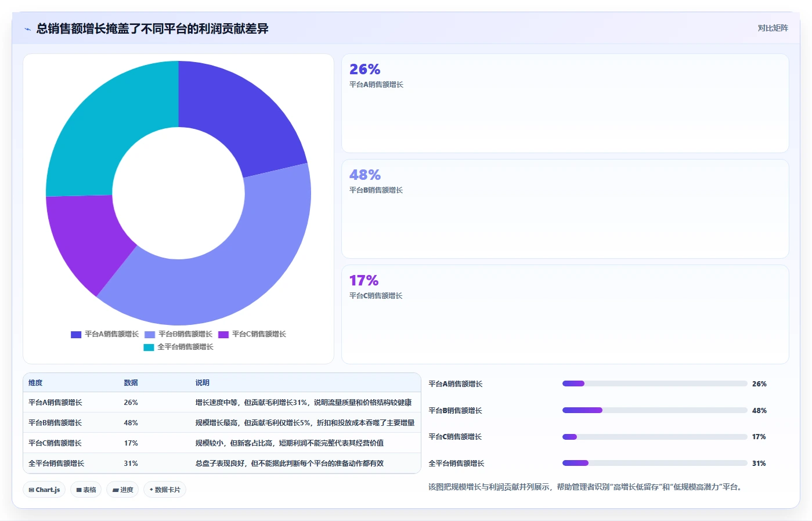Click 平台A销售额增长 card caption

[x=376, y=85]
